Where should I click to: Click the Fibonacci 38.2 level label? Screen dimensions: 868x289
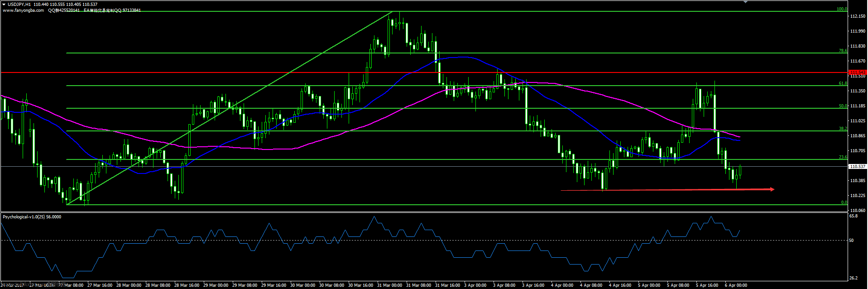[x=843, y=129]
